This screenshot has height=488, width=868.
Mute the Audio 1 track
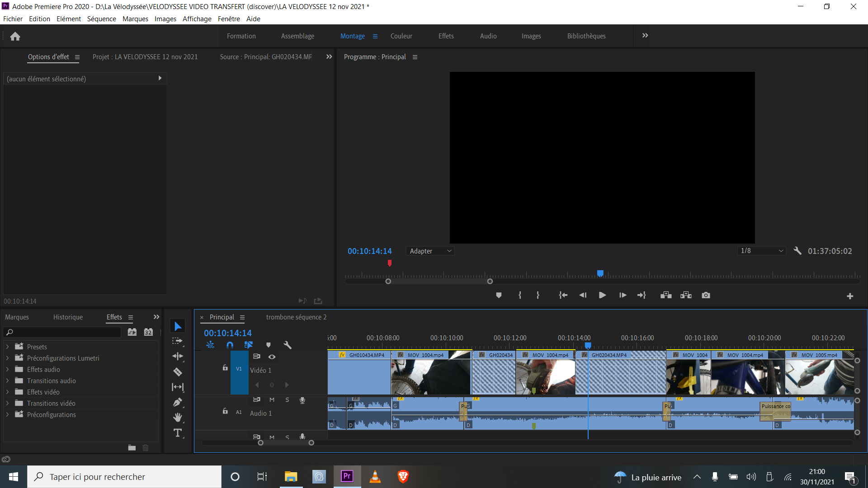pos(272,400)
